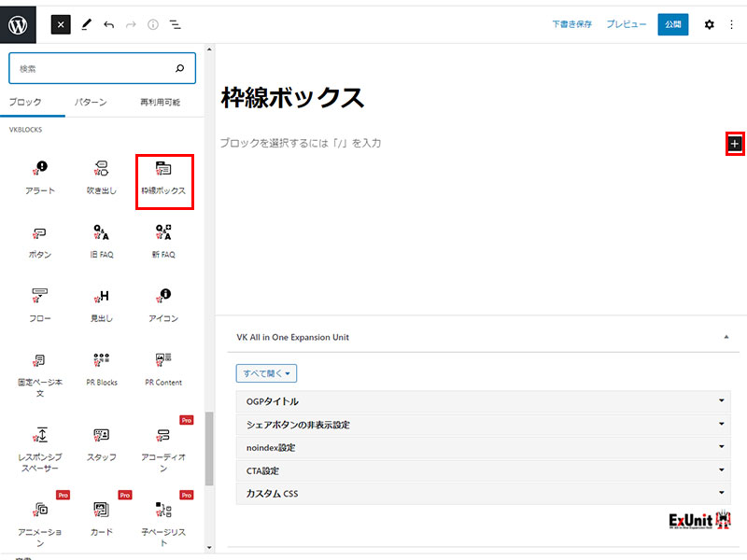747x560 pixels.
Task: Click the block 検索 search field
Action: tap(93, 69)
